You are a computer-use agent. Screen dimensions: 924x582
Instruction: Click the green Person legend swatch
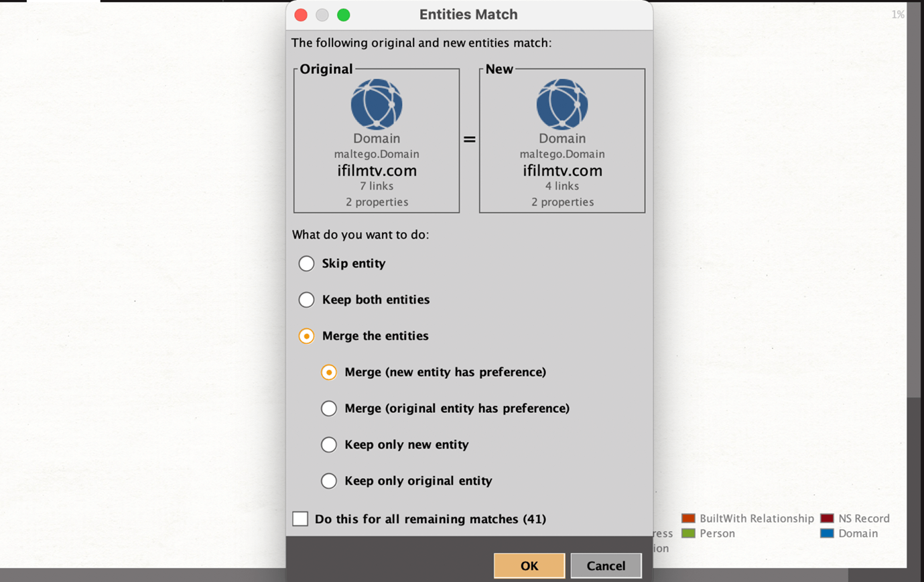(x=688, y=534)
